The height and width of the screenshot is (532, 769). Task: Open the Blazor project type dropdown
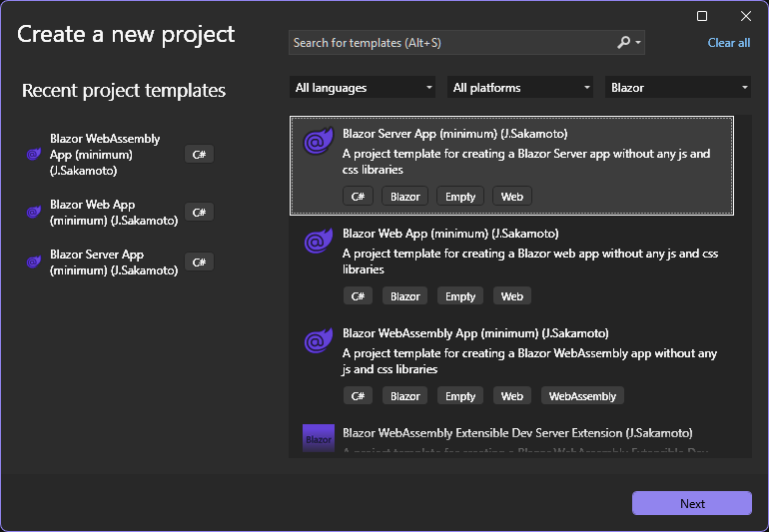point(678,87)
